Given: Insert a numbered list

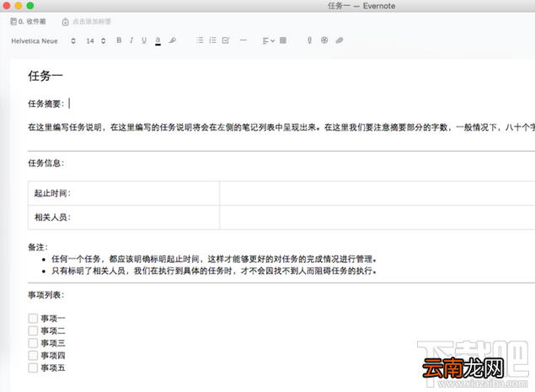Looking at the screenshot, I should point(212,40).
